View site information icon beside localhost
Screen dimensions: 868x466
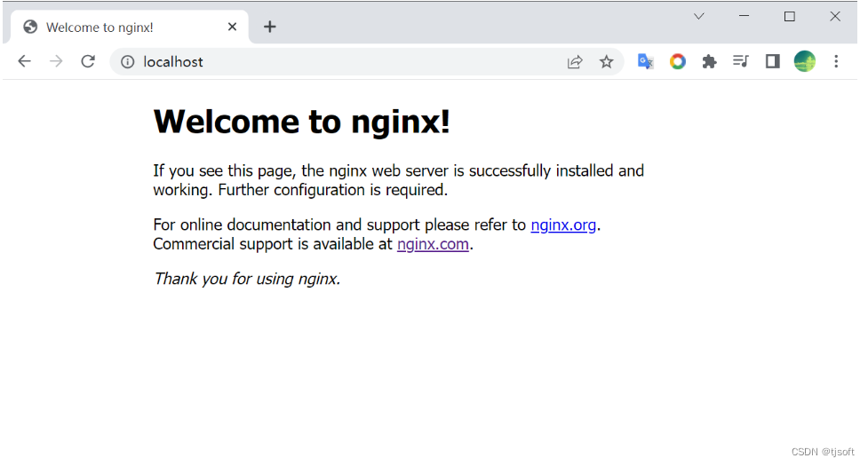(x=127, y=62)
